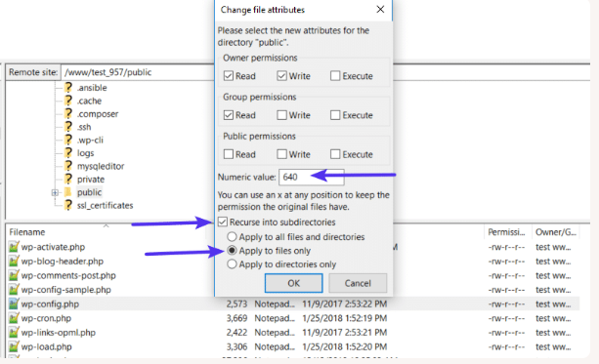This screenshot has width=599, height=364.
Task: Close the Change file attributes dialog
Action: point(380,9)
